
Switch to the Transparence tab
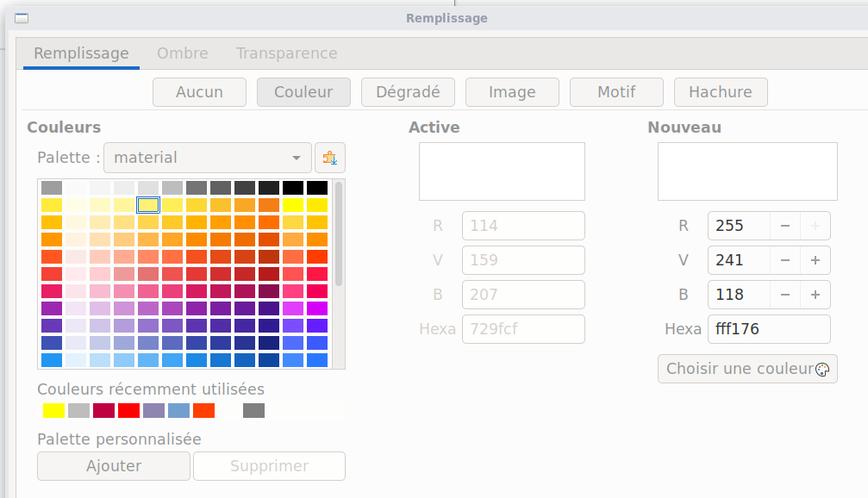(286, 53)
